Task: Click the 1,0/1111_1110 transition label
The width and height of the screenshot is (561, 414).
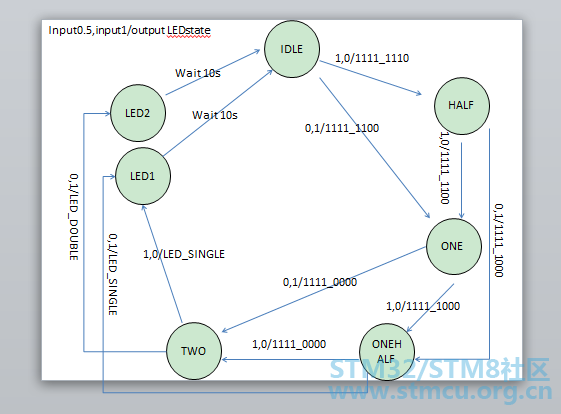Action: (372, 58)
